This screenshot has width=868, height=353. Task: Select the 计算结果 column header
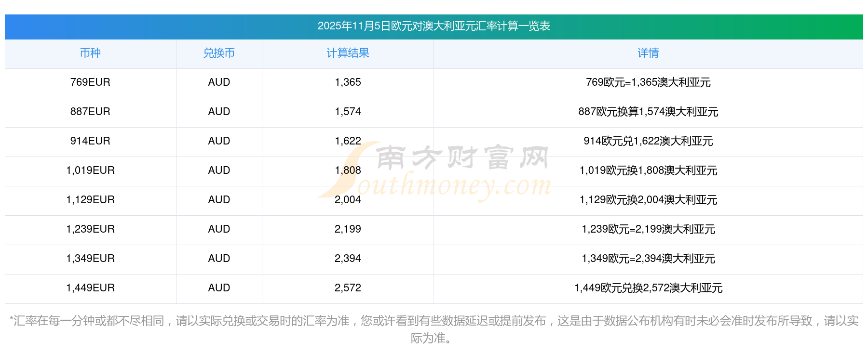pos(348,53)
